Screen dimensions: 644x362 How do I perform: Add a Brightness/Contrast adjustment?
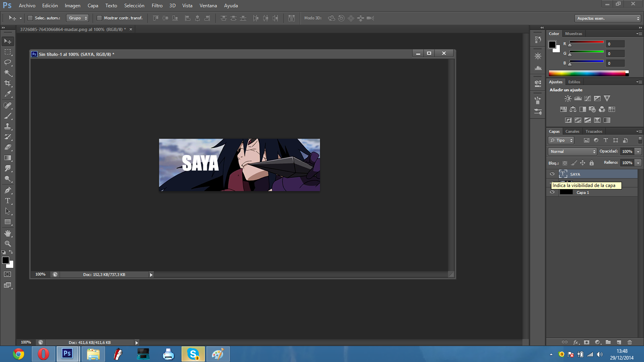pos(568,98)
